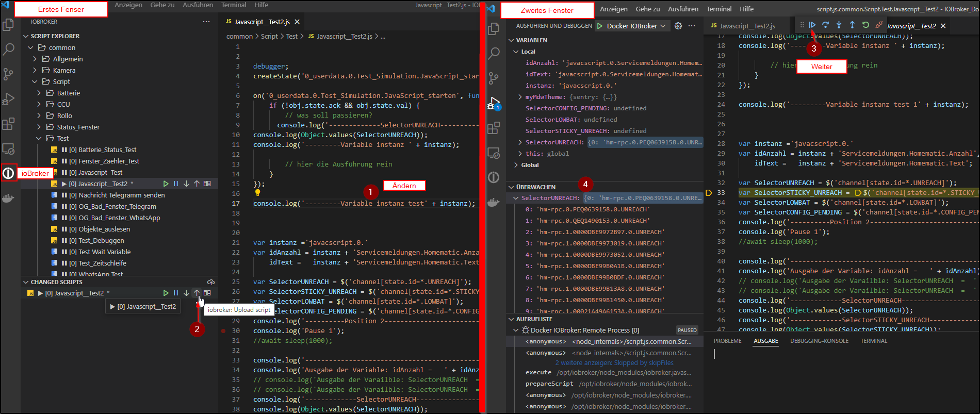Open Run and Debug in first window activity bar
Screen dimensions: 980x414
[x=8, y=98]
